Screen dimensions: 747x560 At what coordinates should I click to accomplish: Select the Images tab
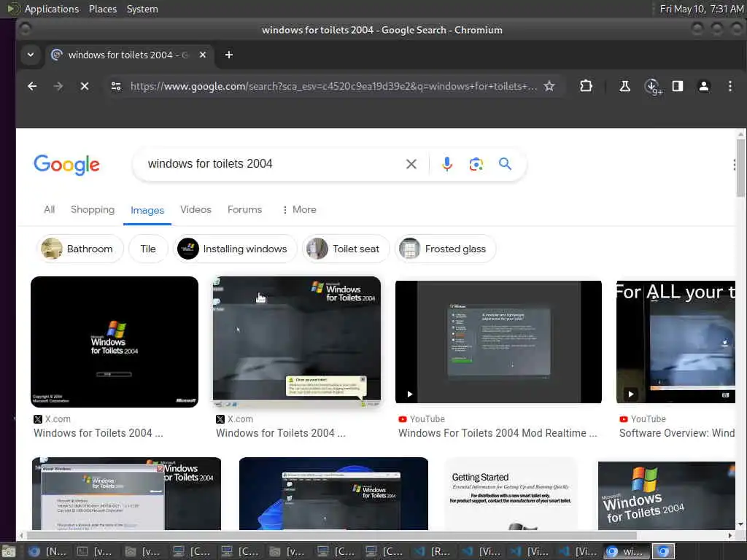point(147,210)
